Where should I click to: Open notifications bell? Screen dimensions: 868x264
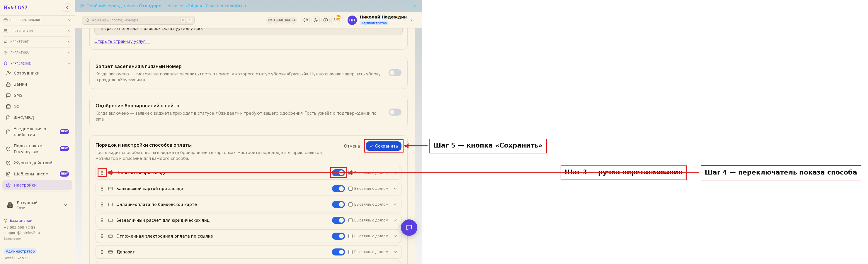[336, 20]
